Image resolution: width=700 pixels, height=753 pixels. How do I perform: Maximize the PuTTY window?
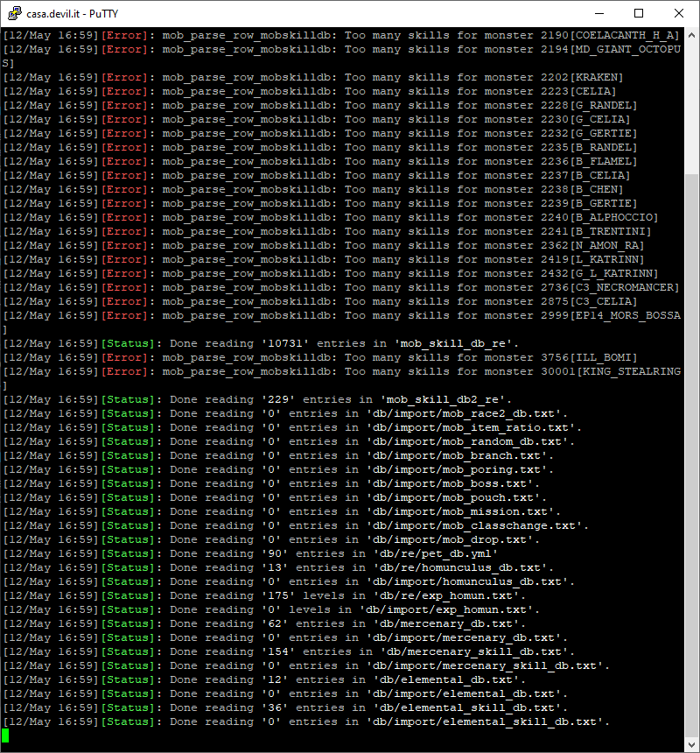coord(639,13)
